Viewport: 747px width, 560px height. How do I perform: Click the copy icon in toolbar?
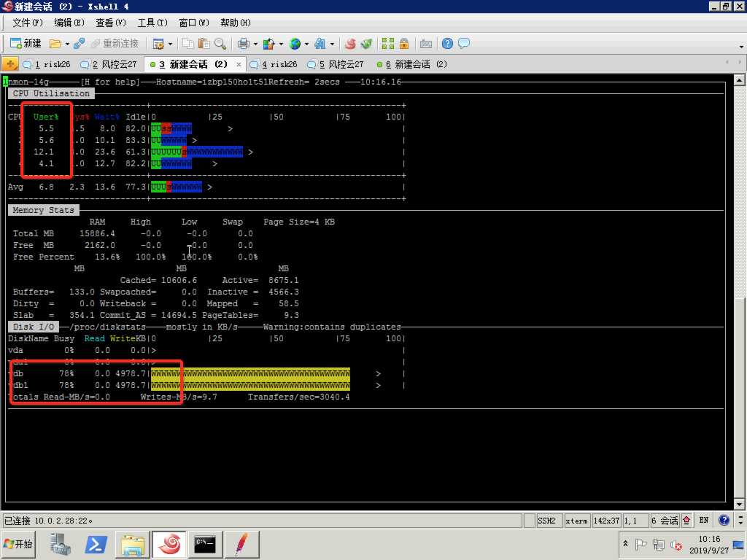tap(188, 44)
